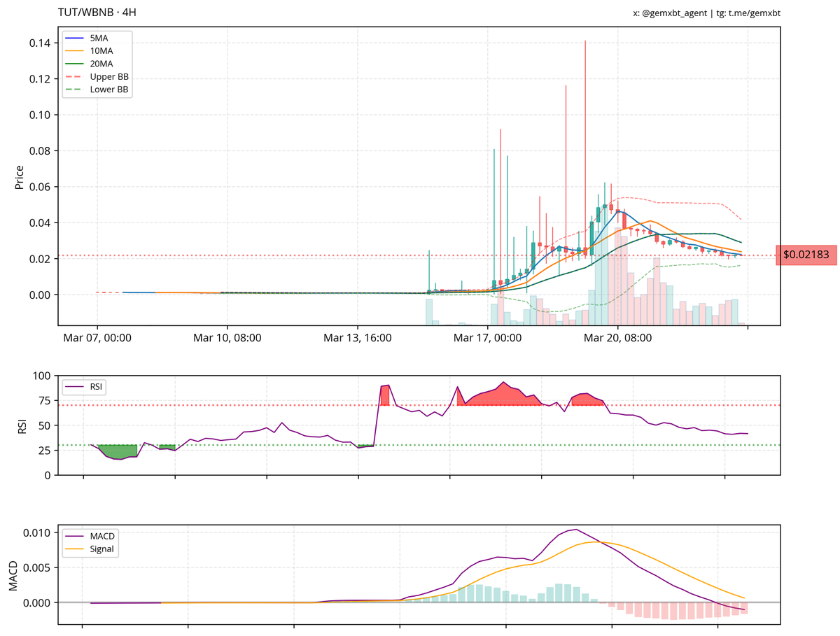Image resolution: width=840 pixels, height=636 pixels.
Task: Click the Mar 17, 00:00 date label
Action: [488, 338]
